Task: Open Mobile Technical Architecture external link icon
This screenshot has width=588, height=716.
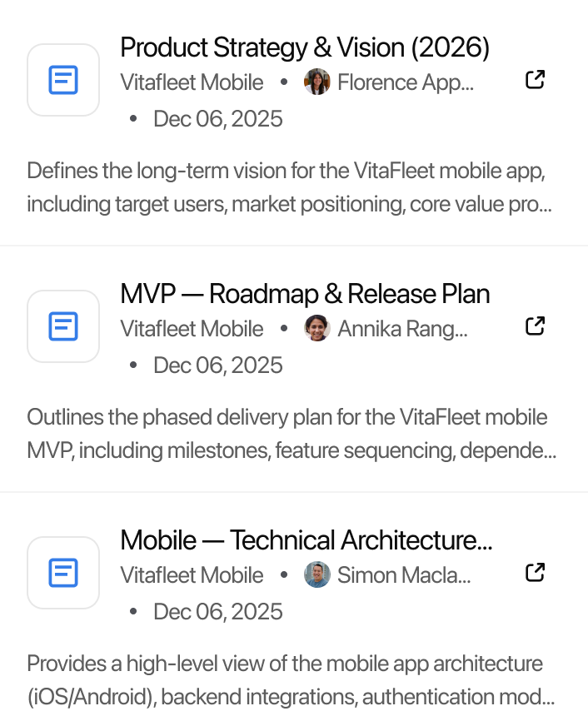Action: [535, 573]
